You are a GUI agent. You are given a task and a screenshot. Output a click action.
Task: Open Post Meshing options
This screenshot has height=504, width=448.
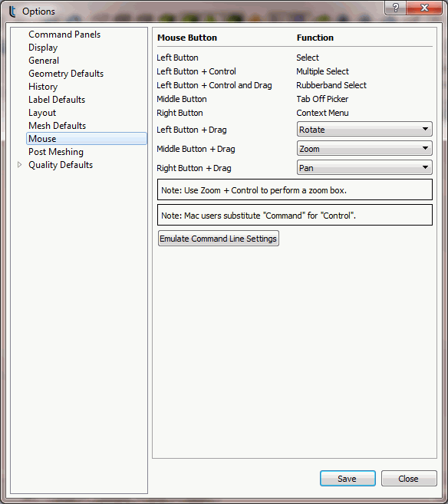[56, 152]
